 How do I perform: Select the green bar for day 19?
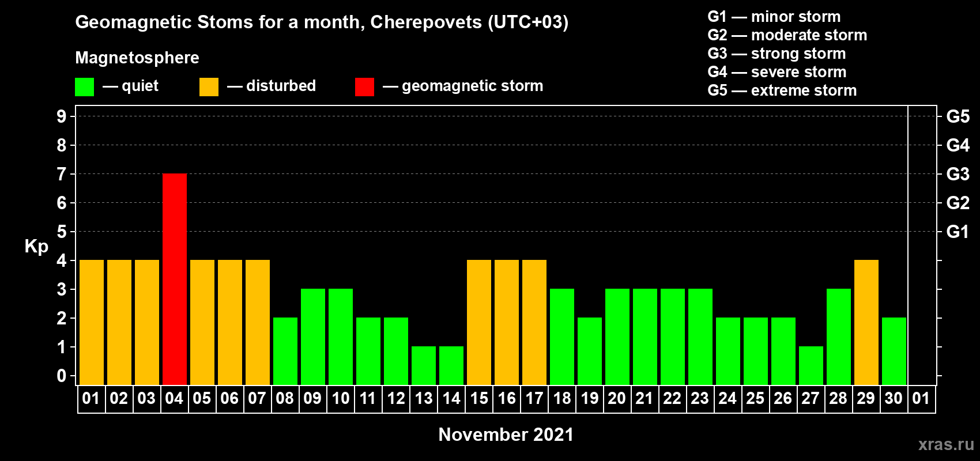590,352
